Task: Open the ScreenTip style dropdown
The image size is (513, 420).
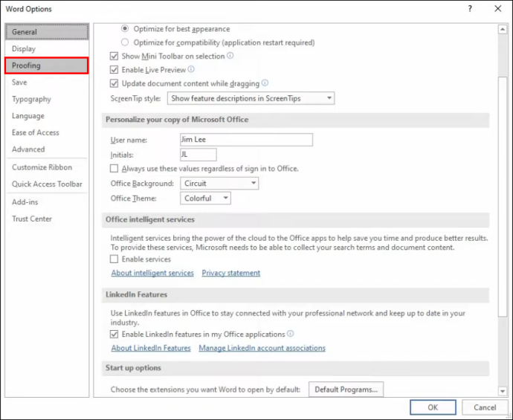Action: [x=251, y=98]
